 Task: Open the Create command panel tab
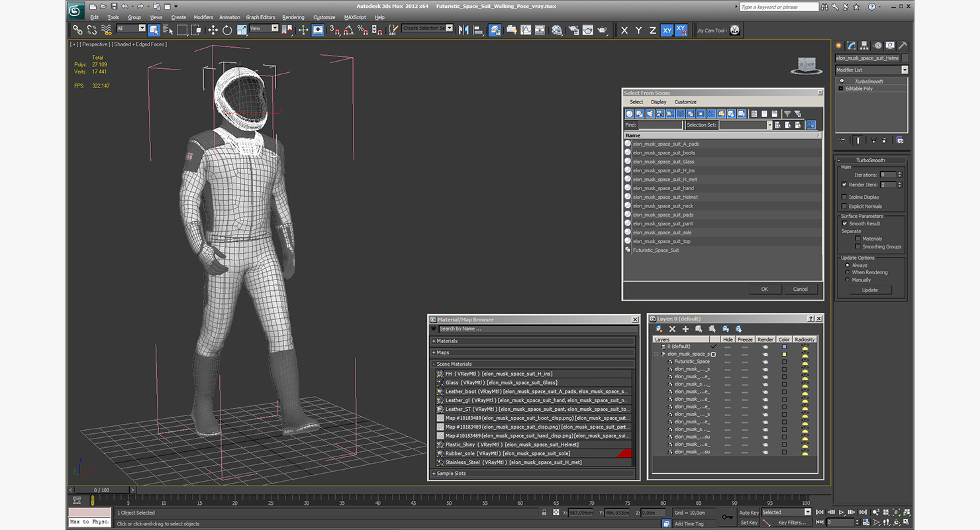[839, 45]
